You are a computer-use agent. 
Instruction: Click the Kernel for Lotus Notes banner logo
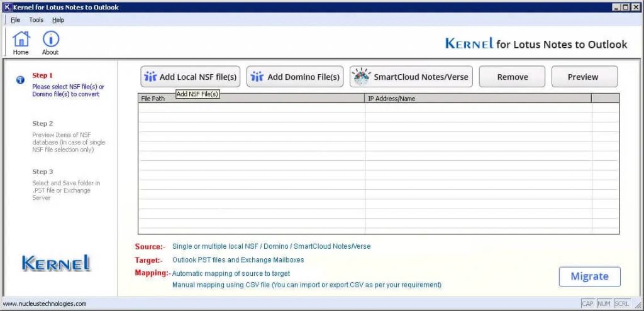(x=536, y=44)
